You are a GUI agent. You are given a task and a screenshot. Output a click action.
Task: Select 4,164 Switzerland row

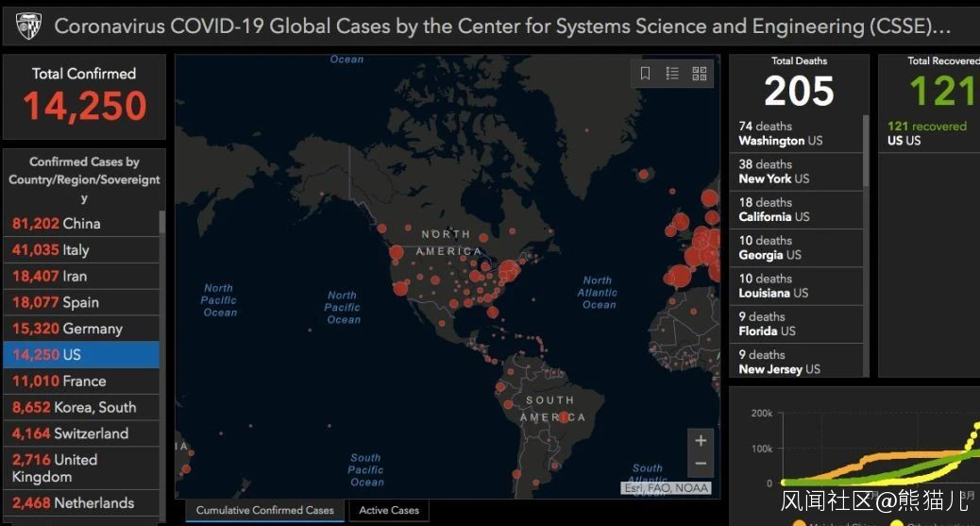[x=81, y=433]
